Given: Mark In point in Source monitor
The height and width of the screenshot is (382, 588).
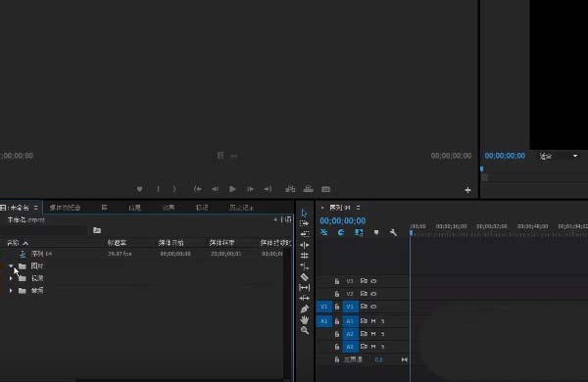Looking at the screenshot, I should pyautogui.click(x=158, y=189).
